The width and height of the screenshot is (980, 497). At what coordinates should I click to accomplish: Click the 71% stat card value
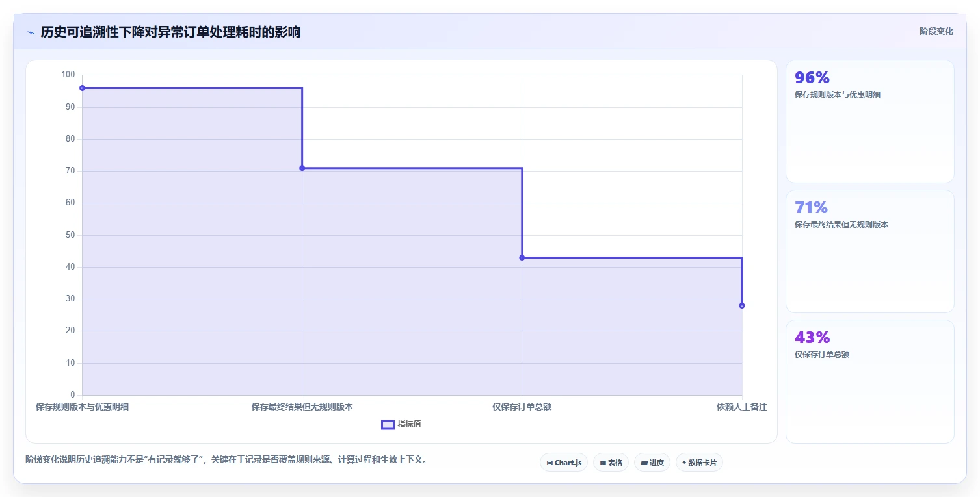click(x=811, y=207)
